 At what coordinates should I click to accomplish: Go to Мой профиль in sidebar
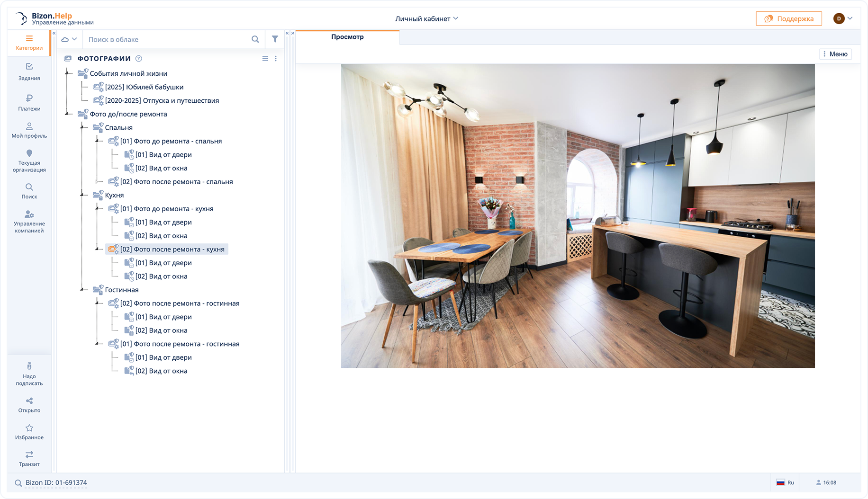point(29,130)
